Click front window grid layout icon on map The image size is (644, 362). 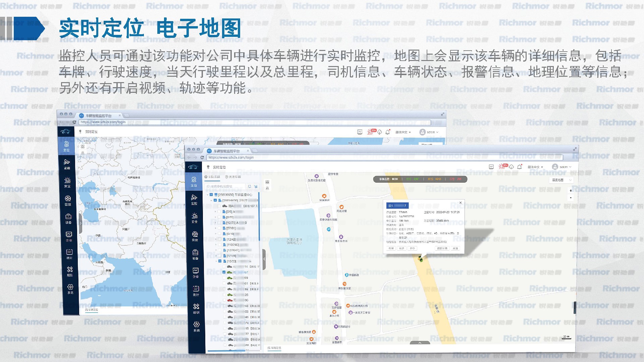(267, 182)
